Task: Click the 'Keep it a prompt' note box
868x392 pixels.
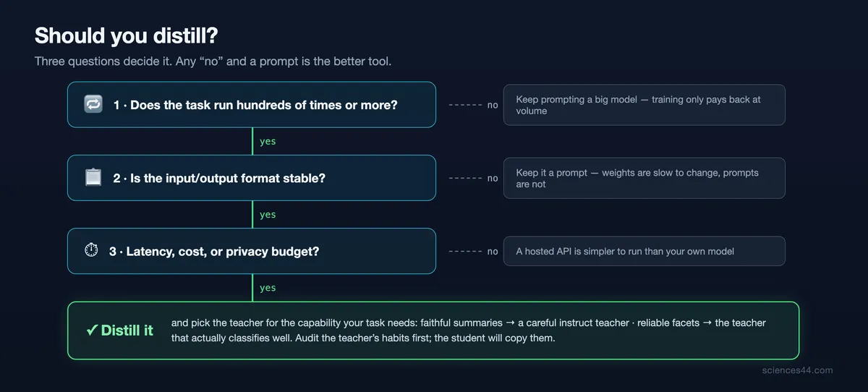Action: (x=644, y=178)
